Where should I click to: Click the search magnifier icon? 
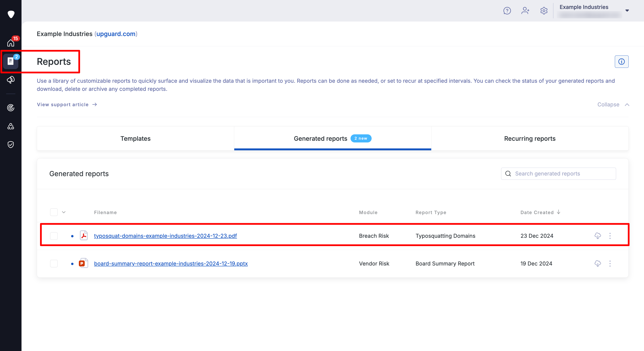pyautogui.click(x=508, y=174)
